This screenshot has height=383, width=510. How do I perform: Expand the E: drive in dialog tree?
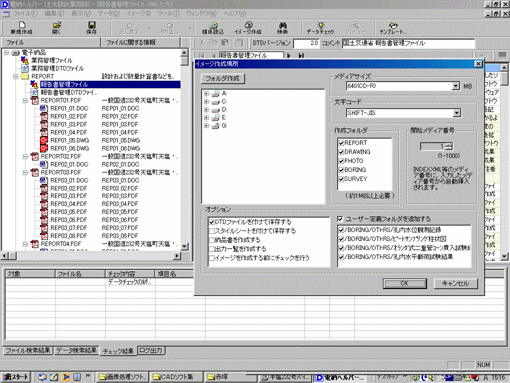click(206, 118)
